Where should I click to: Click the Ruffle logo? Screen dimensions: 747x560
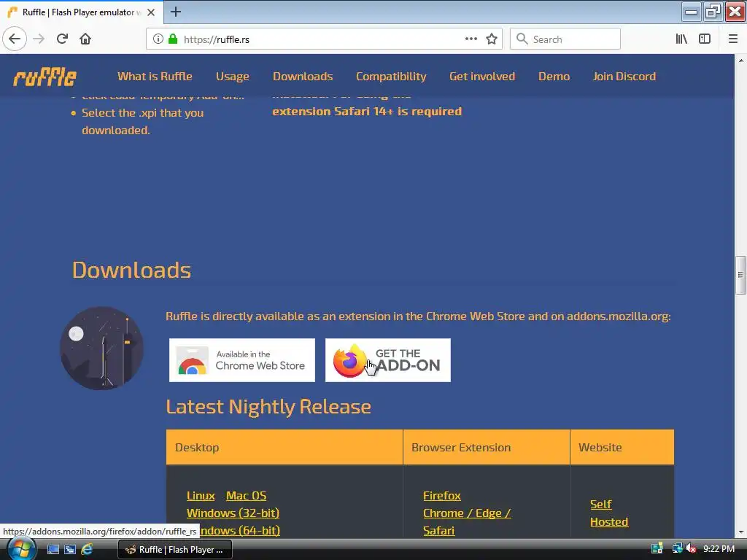point(44,77)
